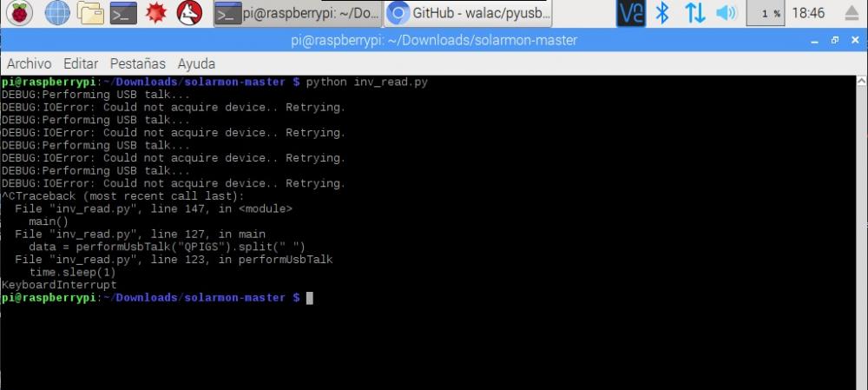Click the eject media tray icon
Image resolution: width=868 pixels, height=390 pixels.
[852, 13]
